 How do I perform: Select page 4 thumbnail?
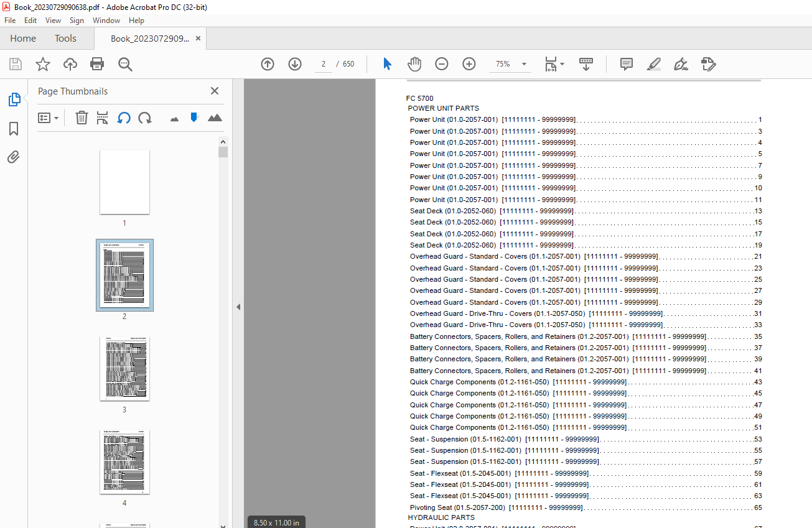[x=124, y=461]
